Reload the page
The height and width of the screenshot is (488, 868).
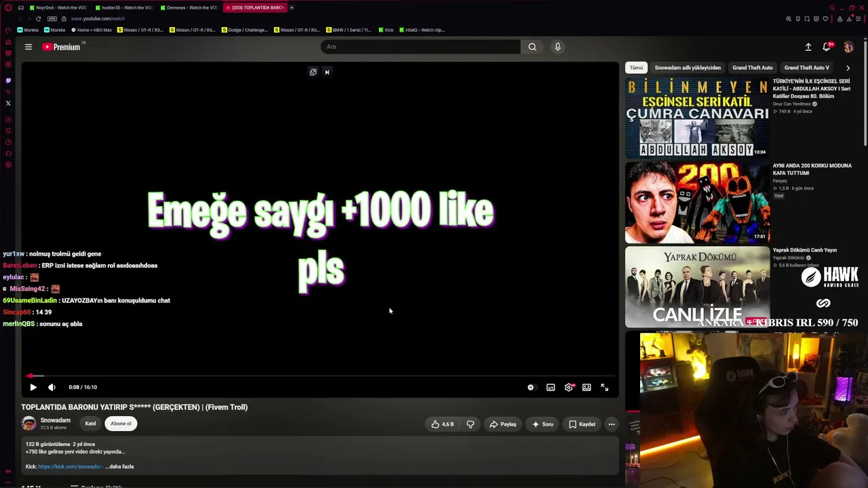(38, 19)
